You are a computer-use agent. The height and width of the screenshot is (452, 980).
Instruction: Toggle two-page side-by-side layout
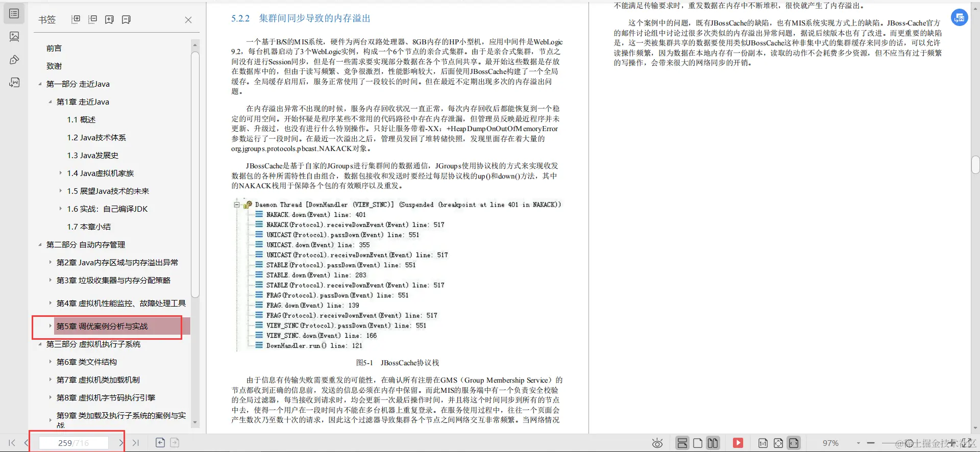(713, 443)
